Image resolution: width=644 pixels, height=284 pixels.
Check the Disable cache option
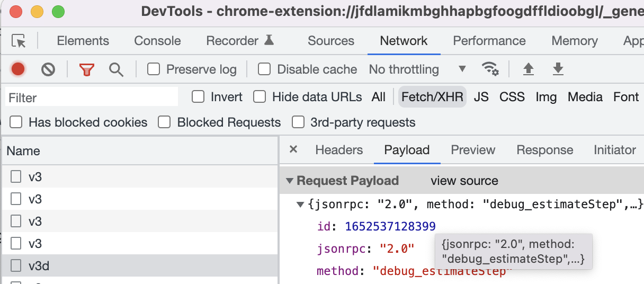pos(264,69)
